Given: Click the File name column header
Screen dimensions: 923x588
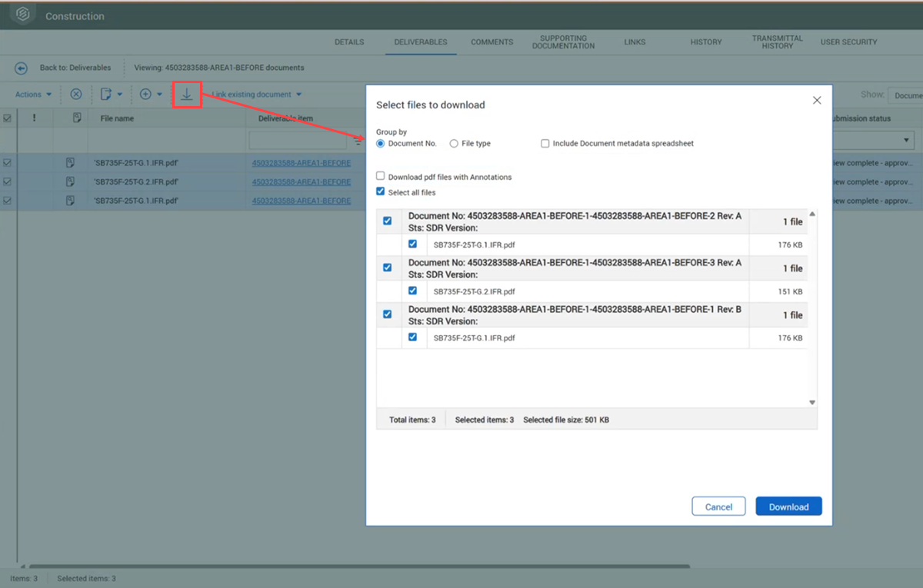Looking at the screenshot, I should pos(117,118).
